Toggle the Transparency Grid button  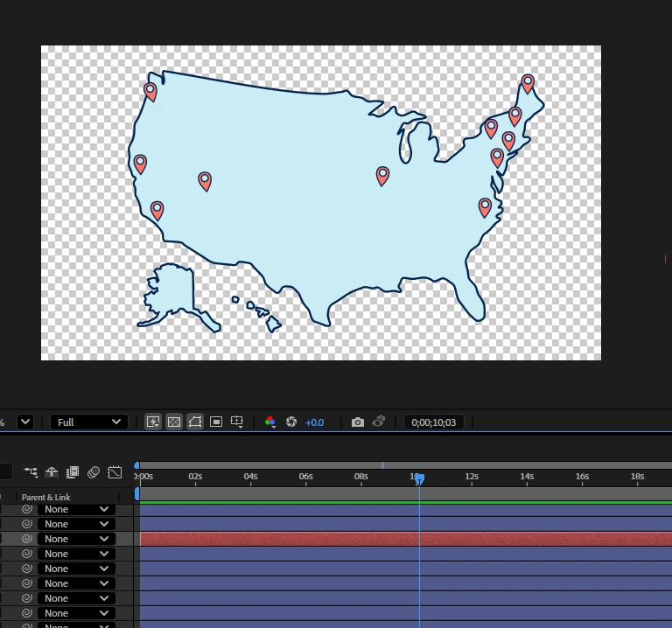(x=174, y=422)
